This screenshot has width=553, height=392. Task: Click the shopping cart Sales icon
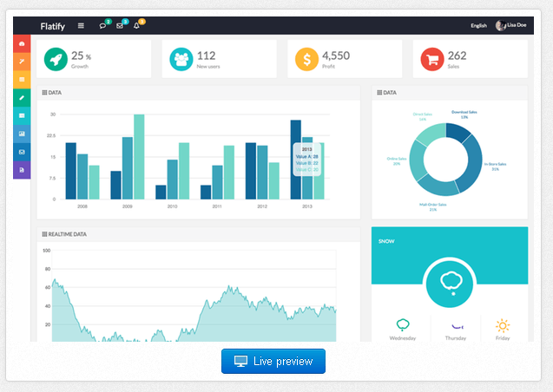(432, 59)
